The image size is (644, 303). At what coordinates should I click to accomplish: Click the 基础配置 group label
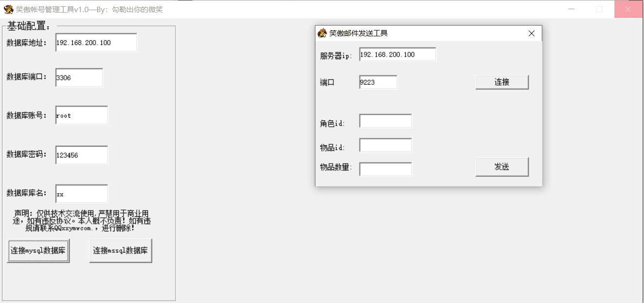pyautogui.click(x=29, y=26)
